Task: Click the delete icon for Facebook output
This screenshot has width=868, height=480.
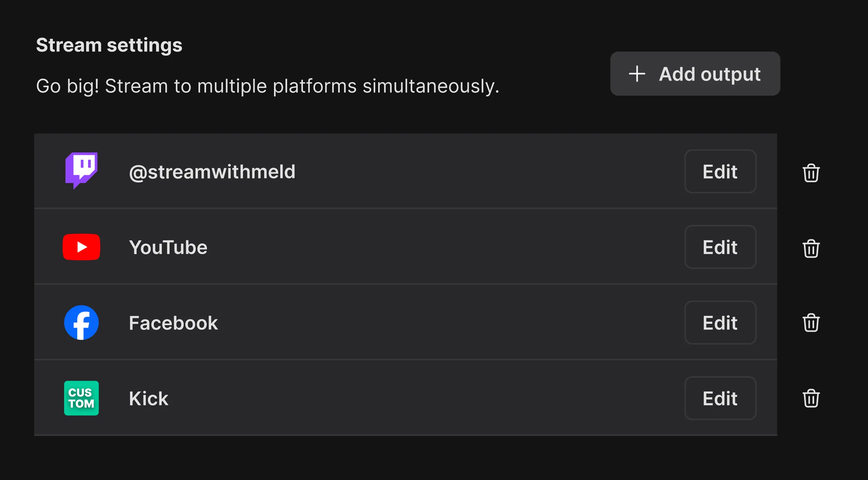Action: click(x=811, y=322)
